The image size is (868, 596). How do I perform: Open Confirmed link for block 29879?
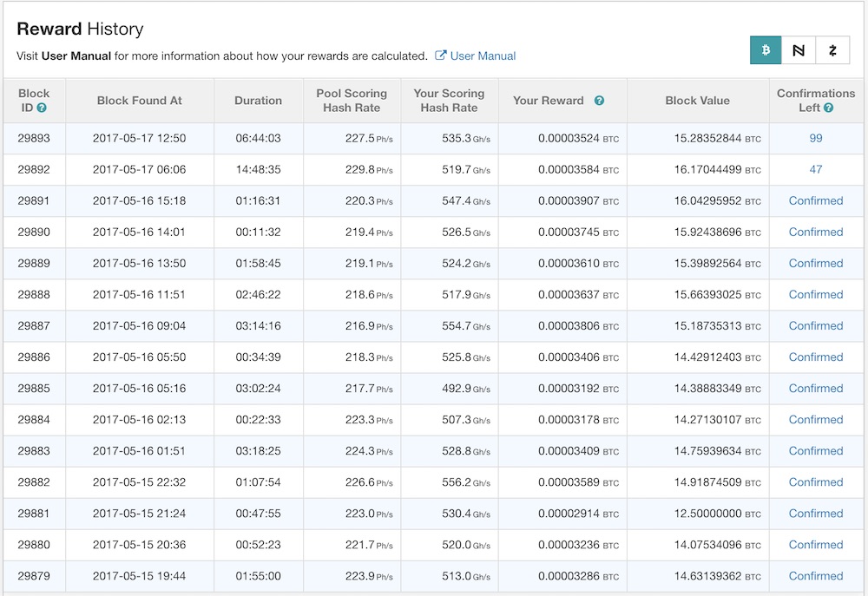click(816, 576)
